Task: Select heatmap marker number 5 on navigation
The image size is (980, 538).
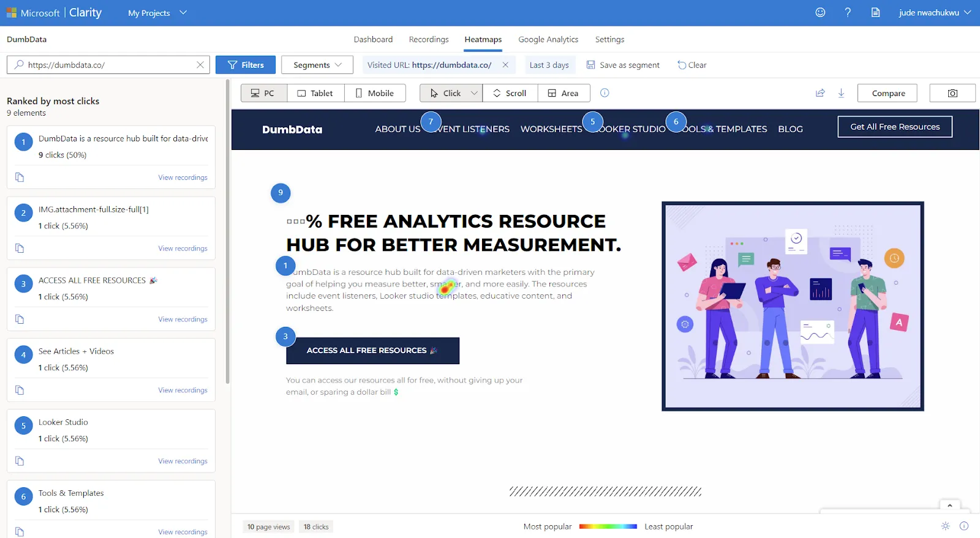Action: [x=592, y=122]
